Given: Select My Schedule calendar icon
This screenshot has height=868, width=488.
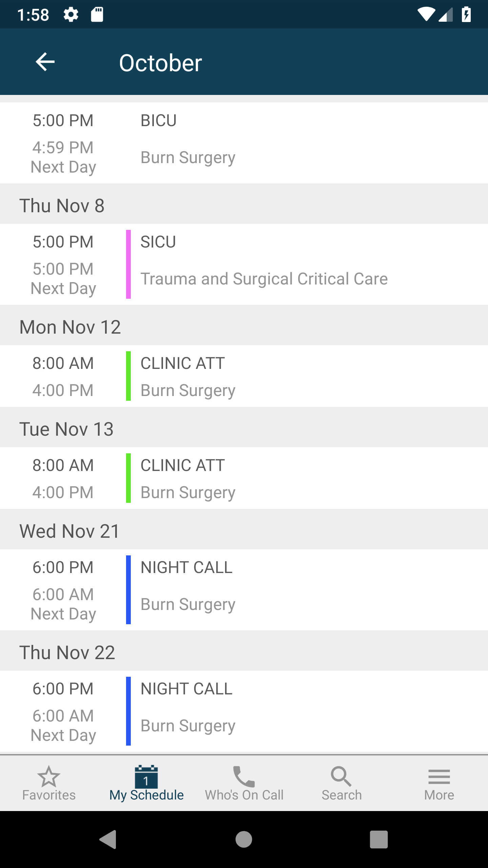Looking at the screenshot, I should tap(146, 776).
